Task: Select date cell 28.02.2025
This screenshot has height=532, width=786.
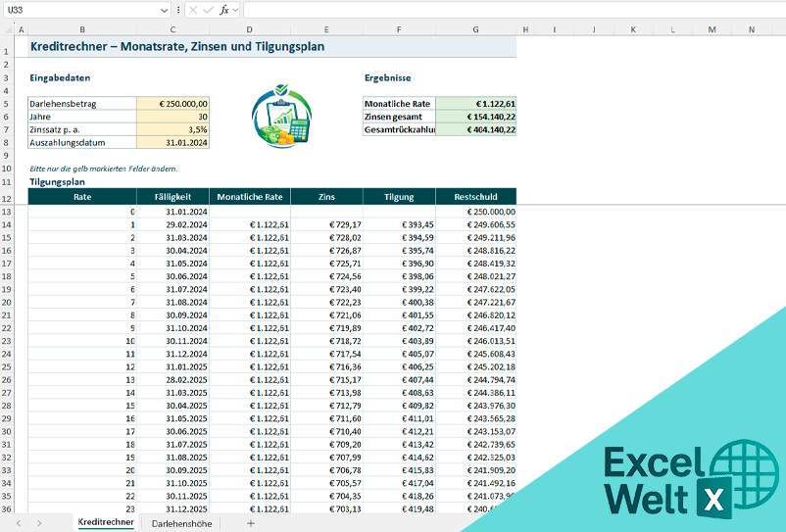Action: pyautogui.click(x=172, y=380)
